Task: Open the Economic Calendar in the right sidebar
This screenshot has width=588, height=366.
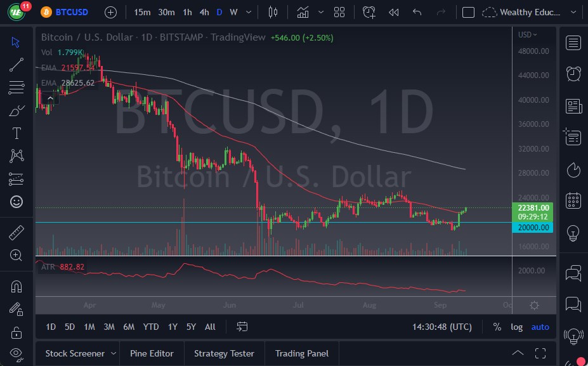Action: pyautogui.click(x=573, y=200)
